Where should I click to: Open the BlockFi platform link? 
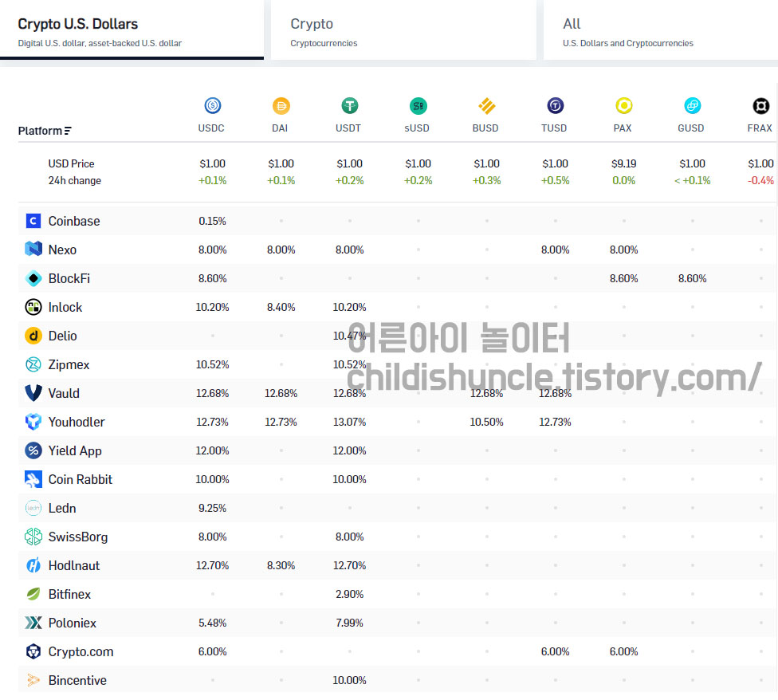pos(69,278)
